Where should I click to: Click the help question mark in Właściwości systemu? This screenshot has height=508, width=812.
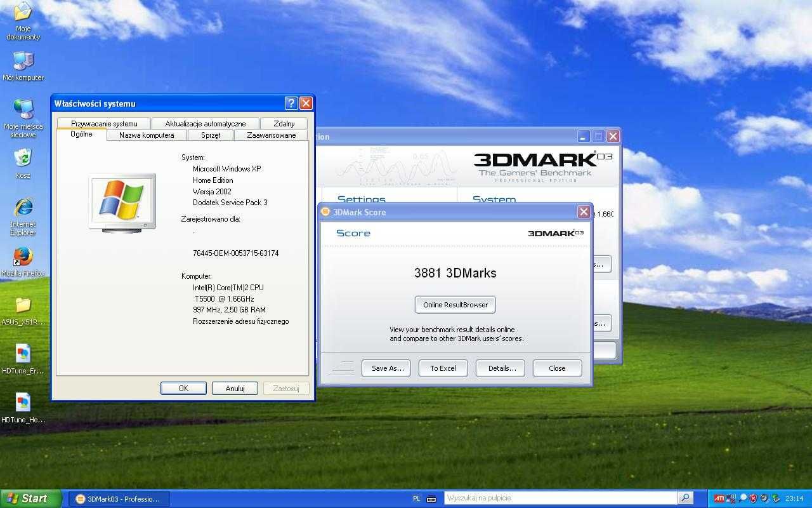pyautogui.click(x=291, y=103)
